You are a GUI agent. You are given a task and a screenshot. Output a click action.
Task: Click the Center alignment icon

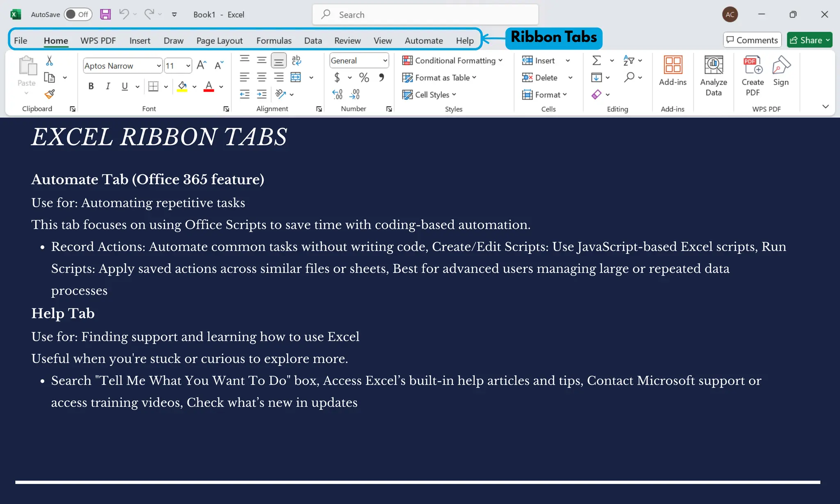(x=262, y=77)
